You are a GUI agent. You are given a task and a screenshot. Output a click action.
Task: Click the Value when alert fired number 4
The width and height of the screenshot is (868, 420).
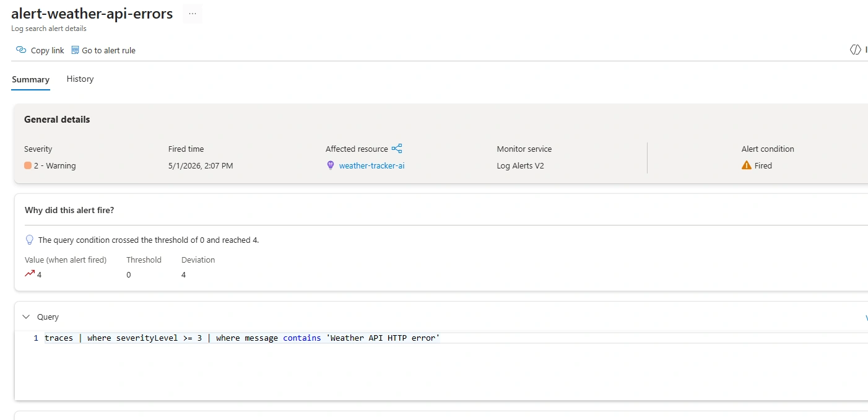[x=40, y=274]
